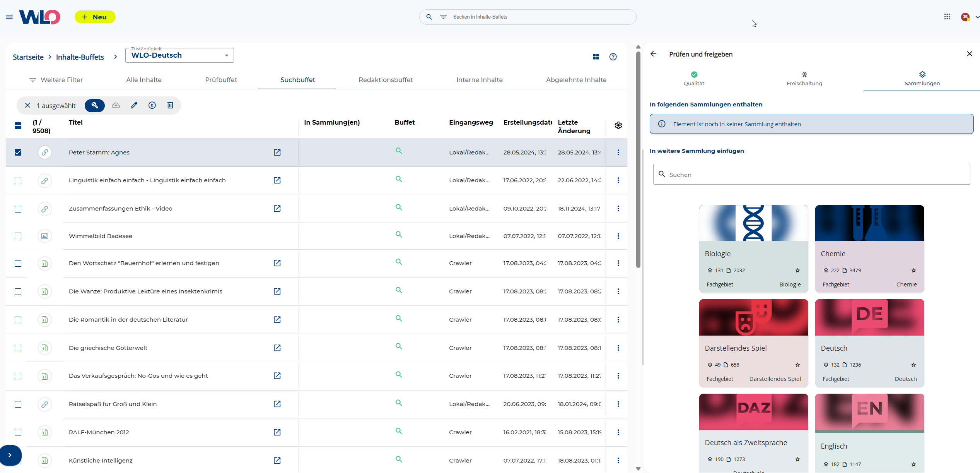Switch to grid view icon
980x473 pixels.
(596, 57)
